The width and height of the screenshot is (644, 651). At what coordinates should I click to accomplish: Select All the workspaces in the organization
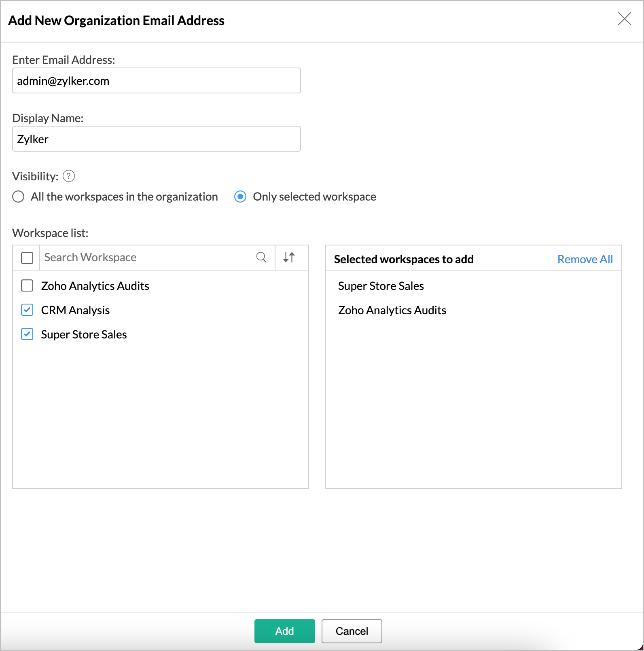pos(18,197)
